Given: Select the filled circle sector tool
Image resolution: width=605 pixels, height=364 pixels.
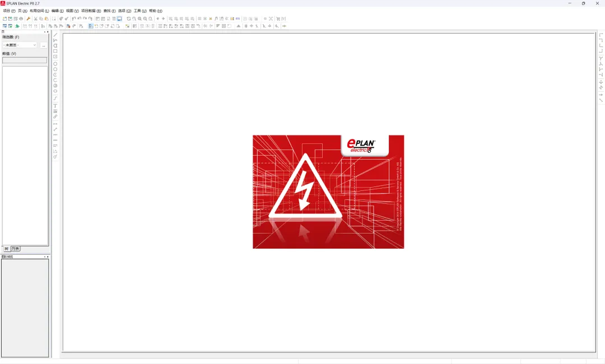Looking at the screenshot, I should (x=55, y=86).
